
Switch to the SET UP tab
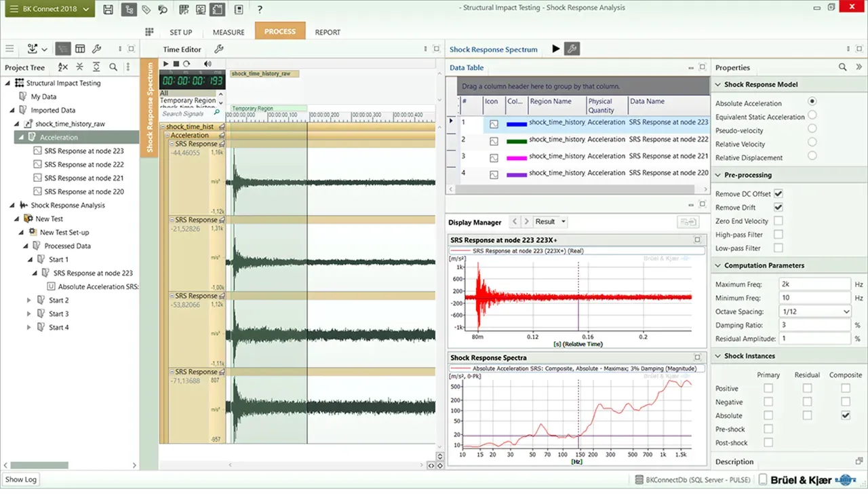(x=181, y=32)
